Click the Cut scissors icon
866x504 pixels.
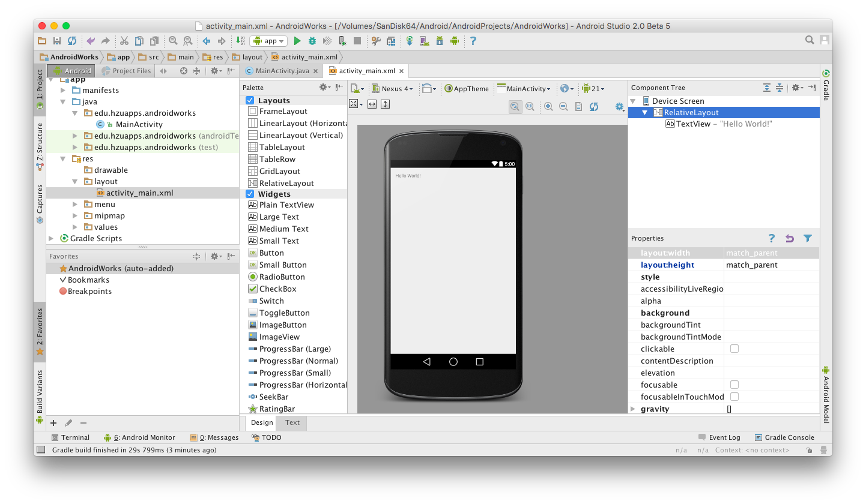[x=124, y=41]
